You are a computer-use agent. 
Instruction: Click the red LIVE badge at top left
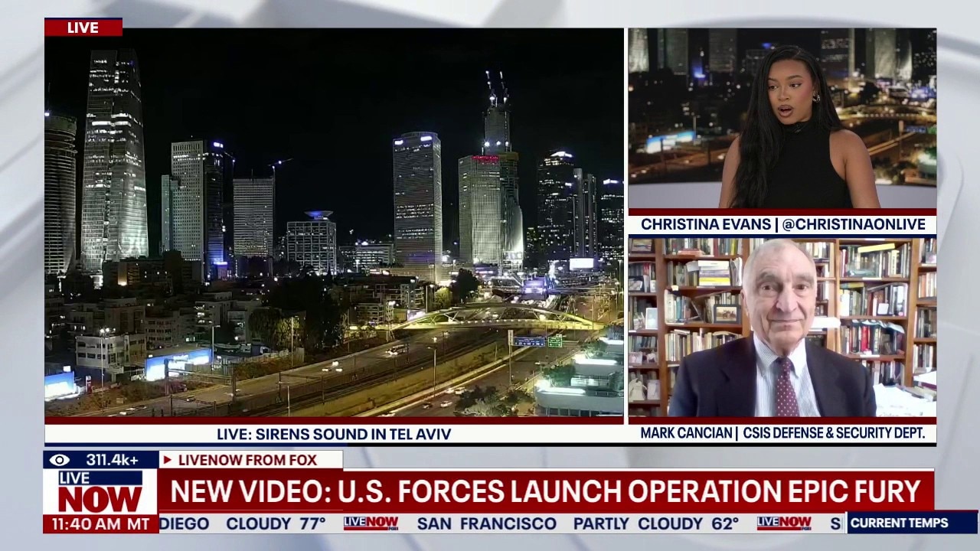pyautogui.click(x=83, y=28)
